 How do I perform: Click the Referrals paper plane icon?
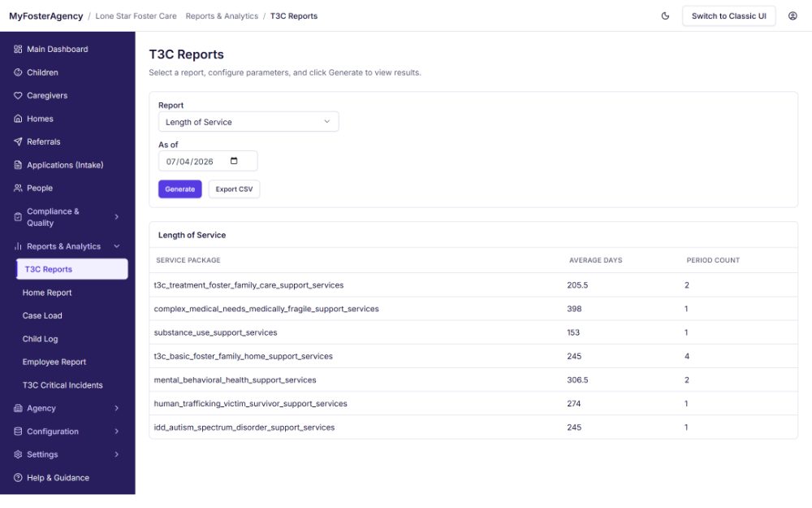(18, 141)
